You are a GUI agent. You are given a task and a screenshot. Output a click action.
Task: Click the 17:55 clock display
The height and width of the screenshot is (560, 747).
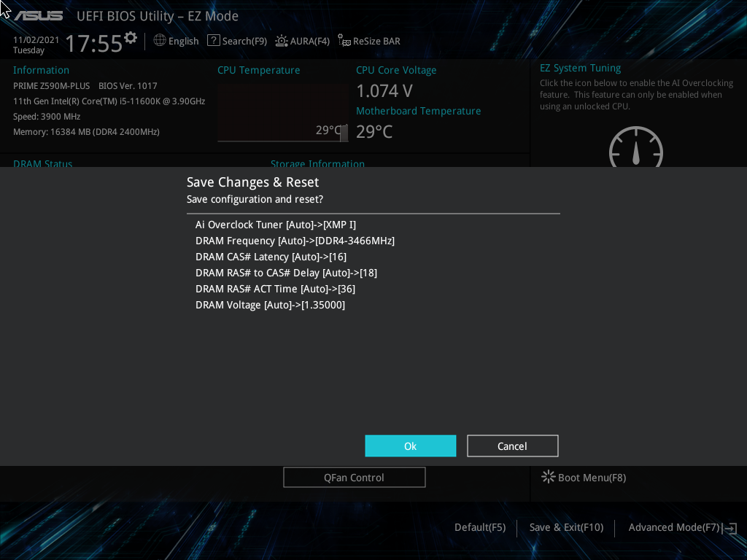(x=94, y=43)
